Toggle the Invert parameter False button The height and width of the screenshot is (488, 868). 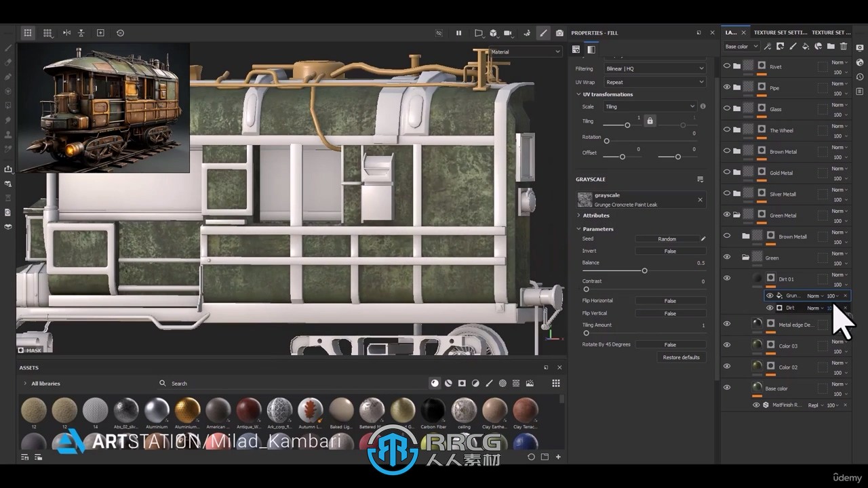(670, 251)
